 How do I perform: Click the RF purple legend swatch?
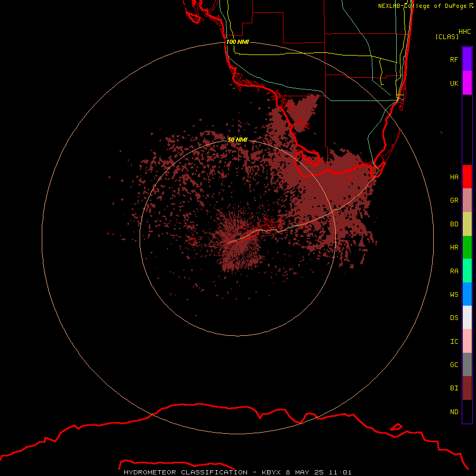[467, 59]
